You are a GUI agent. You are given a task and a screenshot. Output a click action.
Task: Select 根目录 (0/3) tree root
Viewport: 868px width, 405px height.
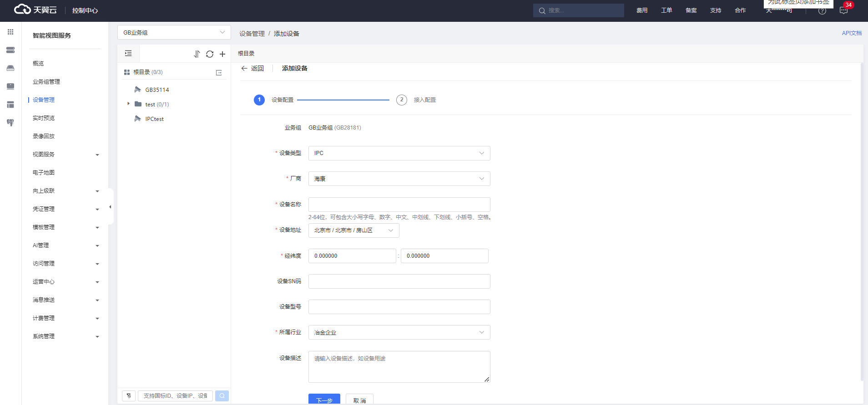[148, 72]
